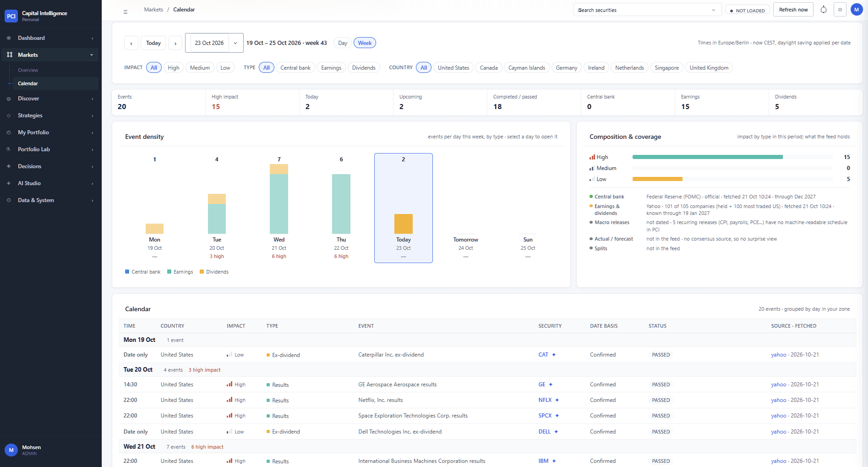Filter impact by High

pos(174,68)
